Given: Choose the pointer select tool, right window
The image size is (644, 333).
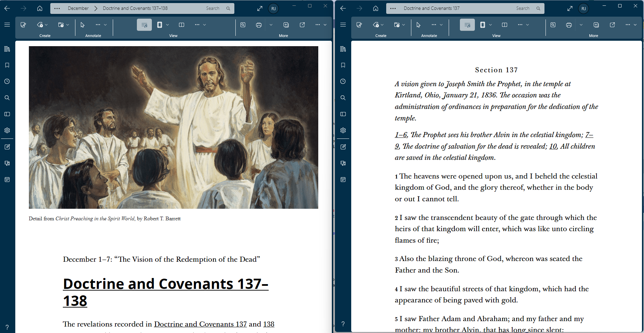Looking at the screenshot, I should [x=418, y=25].
